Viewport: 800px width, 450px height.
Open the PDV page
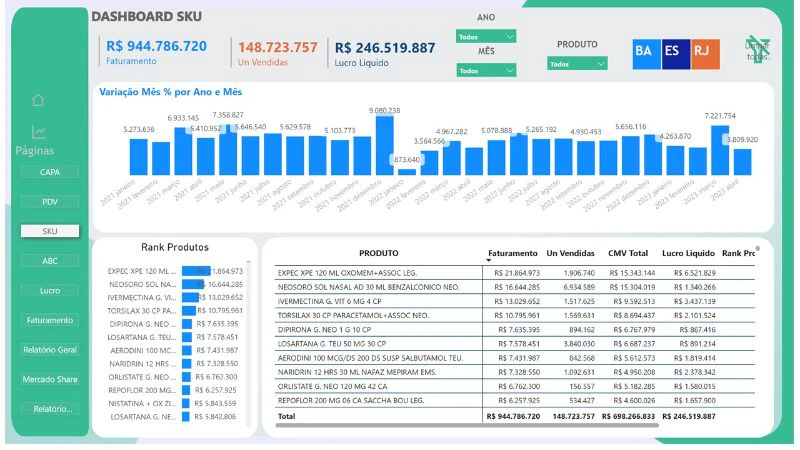[x=50, y=202]
